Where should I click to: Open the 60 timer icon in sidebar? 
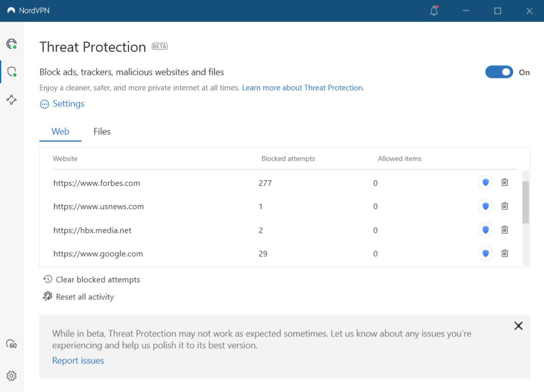coord(11,343)
